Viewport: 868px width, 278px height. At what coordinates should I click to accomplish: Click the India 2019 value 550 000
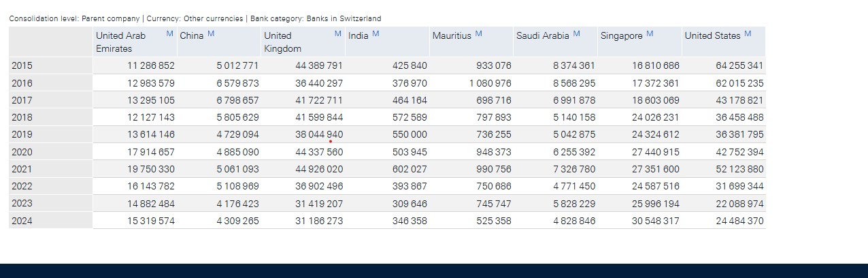tap(410, 135)
